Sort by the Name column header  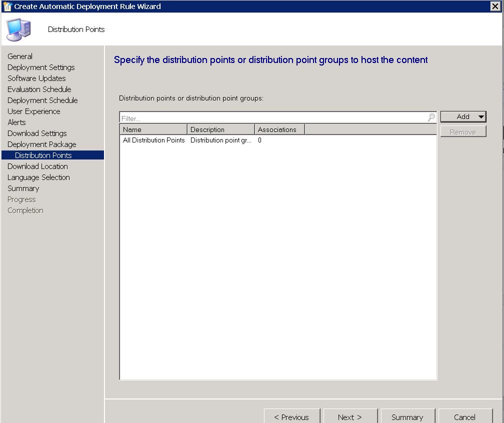point(153,129)
